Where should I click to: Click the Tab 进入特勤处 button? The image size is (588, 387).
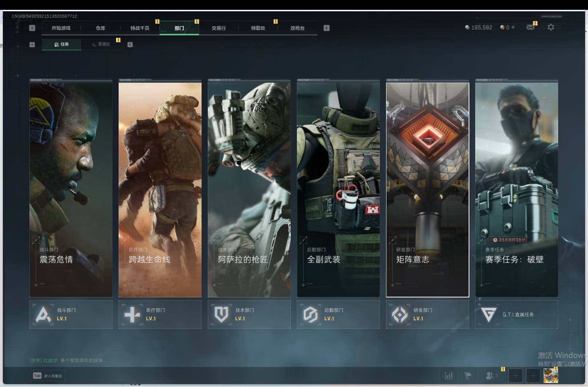pyautogui.click(x=48, y=376)
